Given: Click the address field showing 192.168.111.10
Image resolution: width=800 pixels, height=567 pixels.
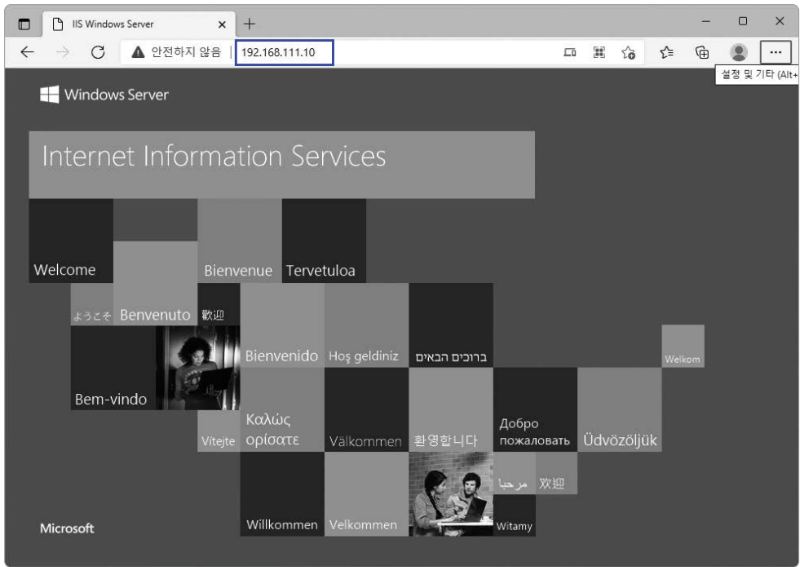Looking at the screenshot, I should coord(284,52).
